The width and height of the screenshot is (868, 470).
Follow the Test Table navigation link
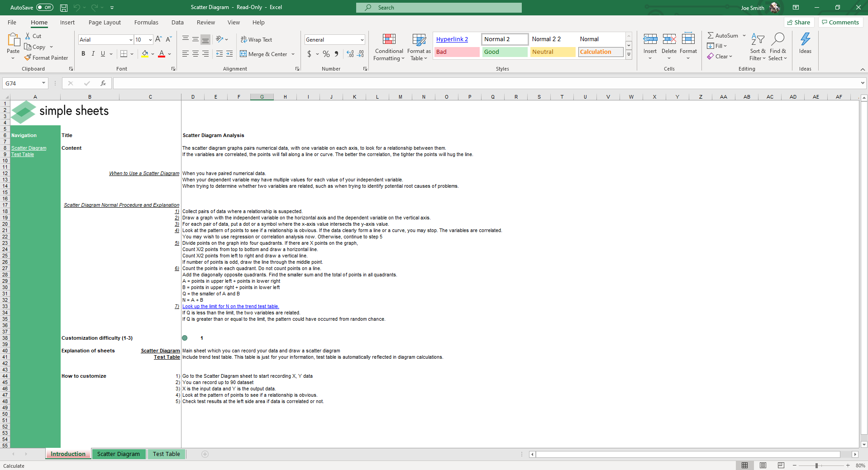point(23,155)
